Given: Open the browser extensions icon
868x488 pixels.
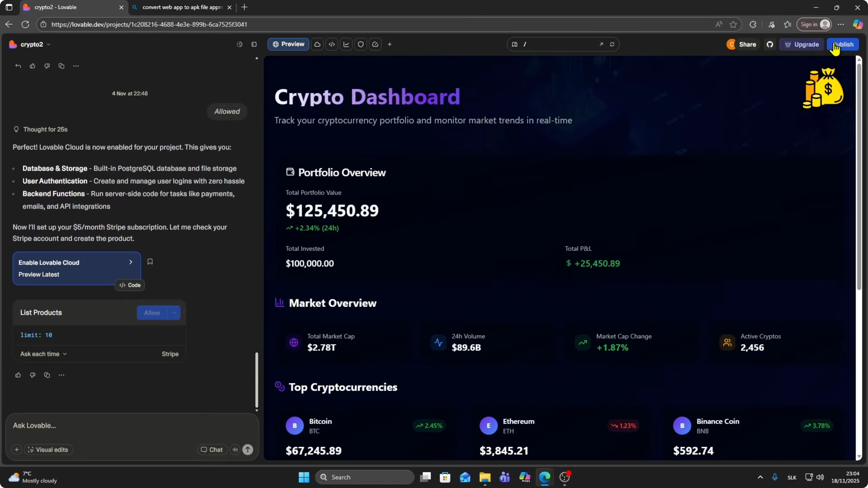Looking at the screenshot, I should click(x=753, y=24).
